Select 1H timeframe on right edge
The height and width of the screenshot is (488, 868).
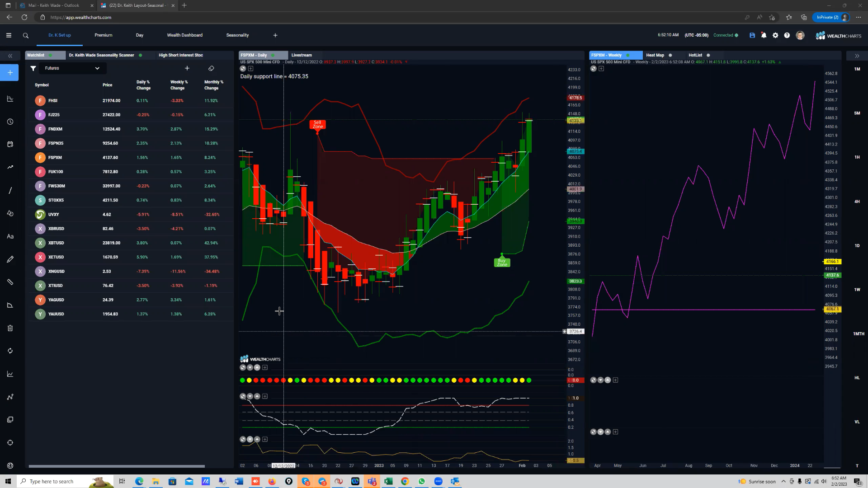click(857, 157)
